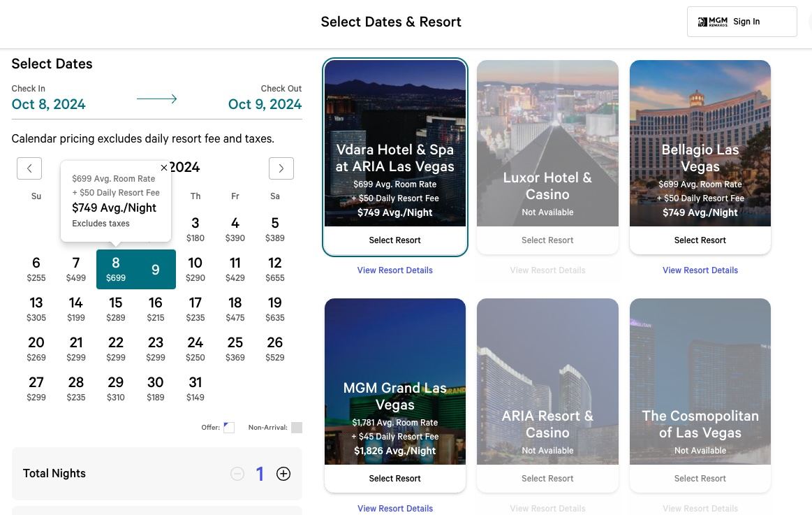The height and width of the screenshot is (515, 812).
Task: Click the Check Out date Oct 9, 2024
Action: pos(265,103)
